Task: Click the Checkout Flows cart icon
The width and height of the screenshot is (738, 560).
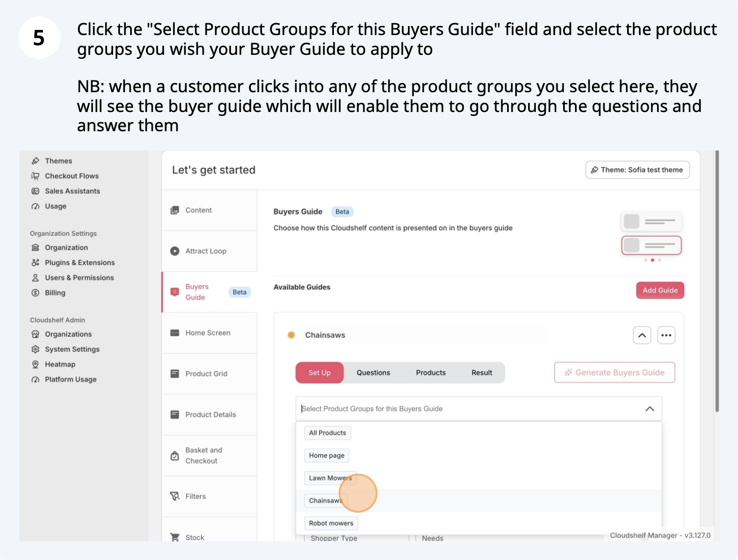Action: pos(36,176)
